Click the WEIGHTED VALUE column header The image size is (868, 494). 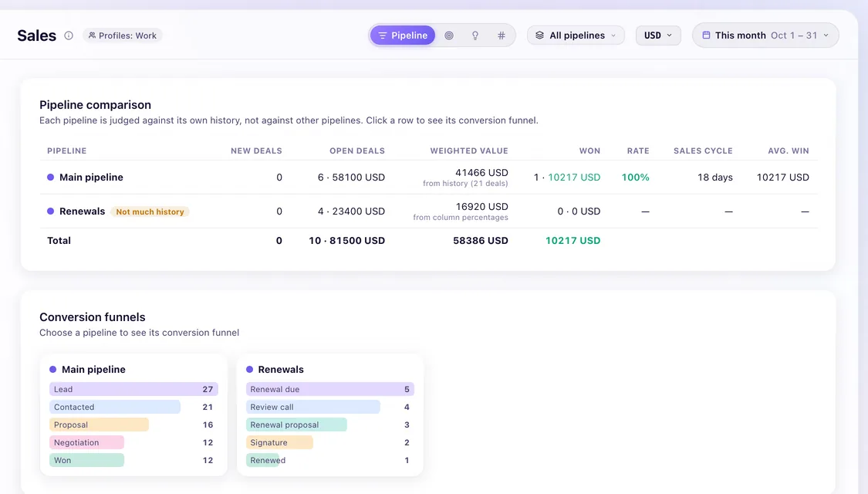[469, 151]
